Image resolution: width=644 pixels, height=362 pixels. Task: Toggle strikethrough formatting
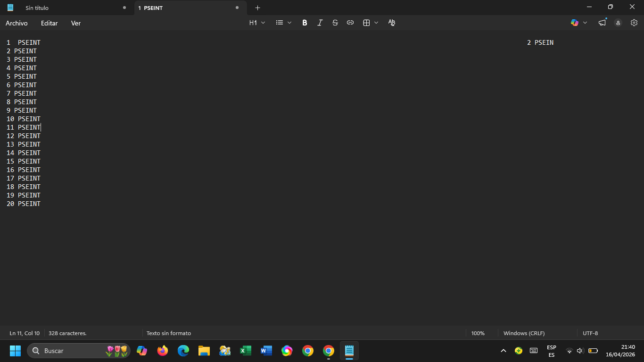click(335, 23)
